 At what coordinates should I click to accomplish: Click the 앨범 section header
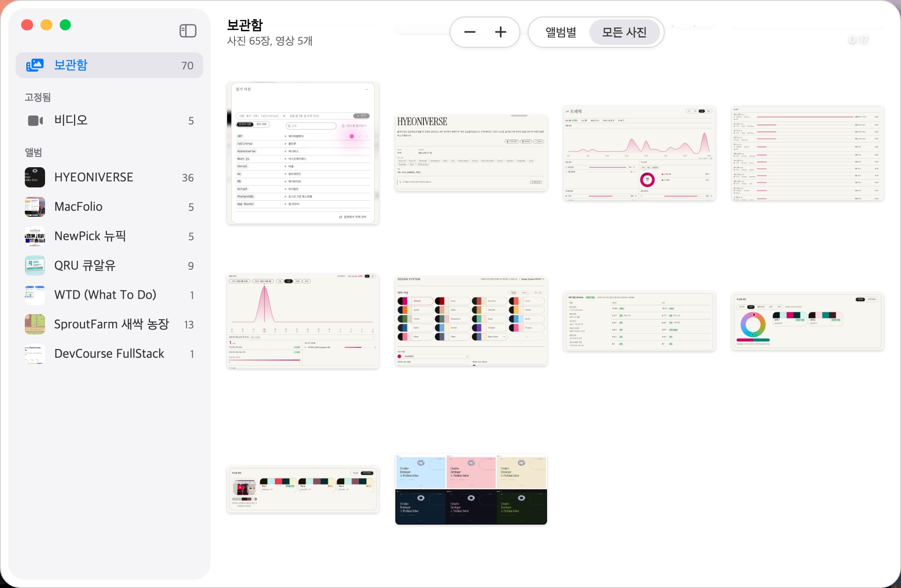pyautogui.click(x=34, y=153)
